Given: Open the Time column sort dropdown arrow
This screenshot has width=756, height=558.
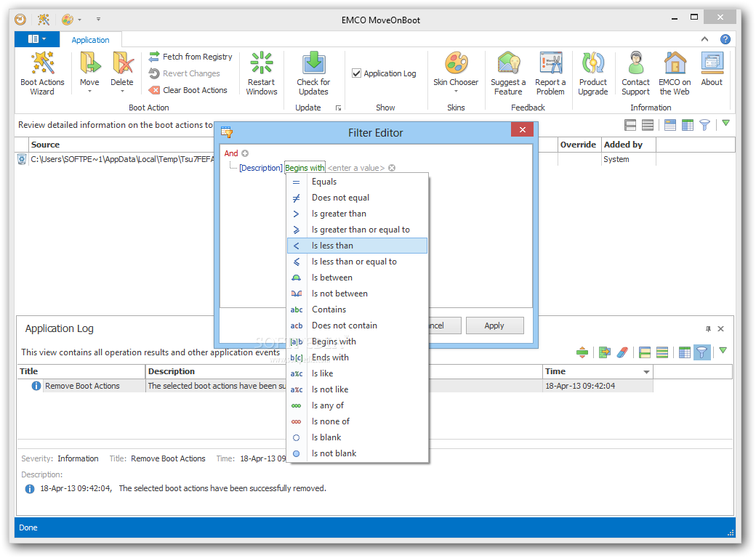Looking at the screenshot, I should 646,371.
